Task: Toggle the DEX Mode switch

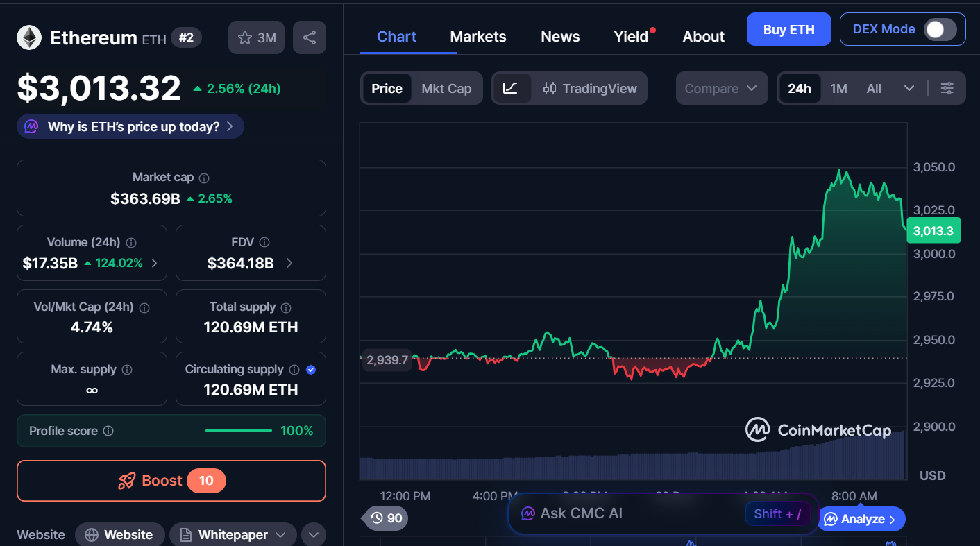Action: [940, 29]
